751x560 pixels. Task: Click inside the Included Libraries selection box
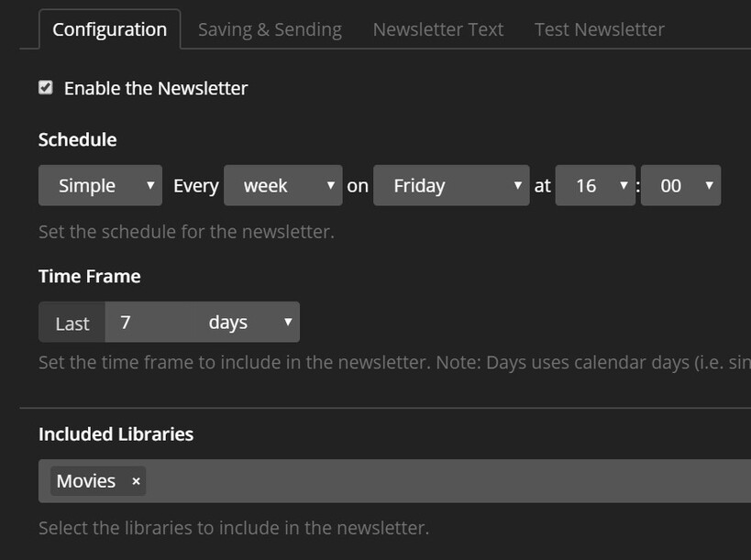coord(440,481)
